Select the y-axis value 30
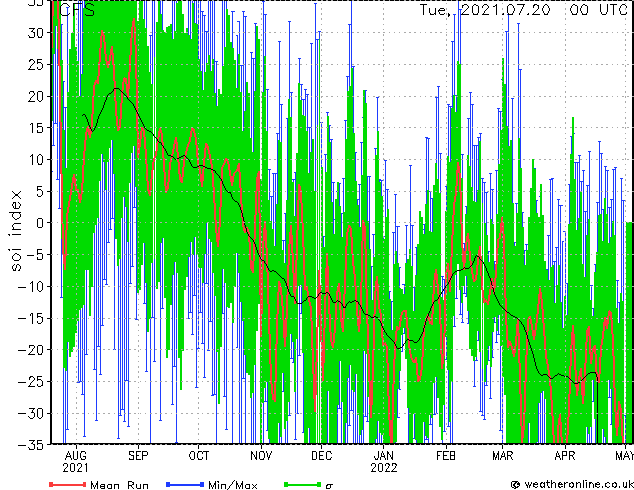The image size is (634, 490). 36,33
